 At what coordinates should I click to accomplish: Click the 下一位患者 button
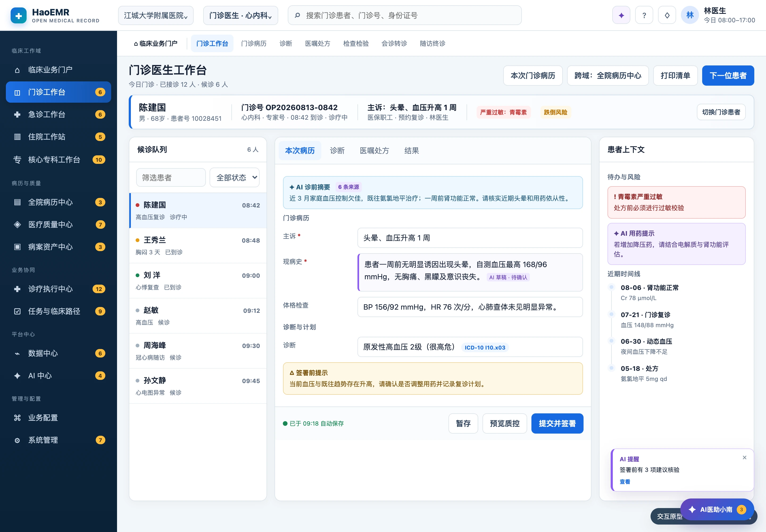coord(728,75)
